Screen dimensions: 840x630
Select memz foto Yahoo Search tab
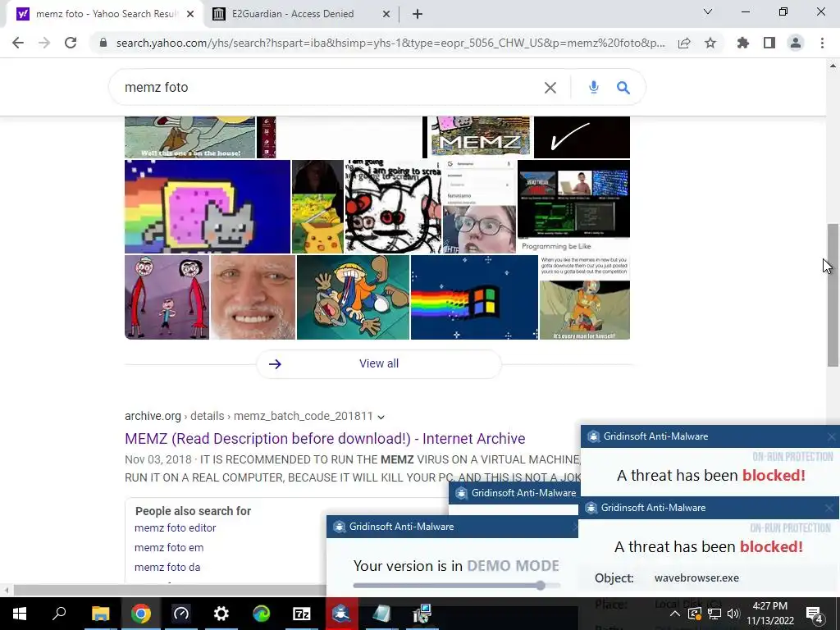(104, 14)
